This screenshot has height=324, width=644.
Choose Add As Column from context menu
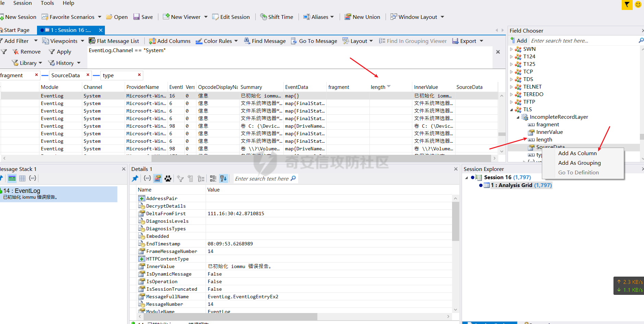pos(577,153)
